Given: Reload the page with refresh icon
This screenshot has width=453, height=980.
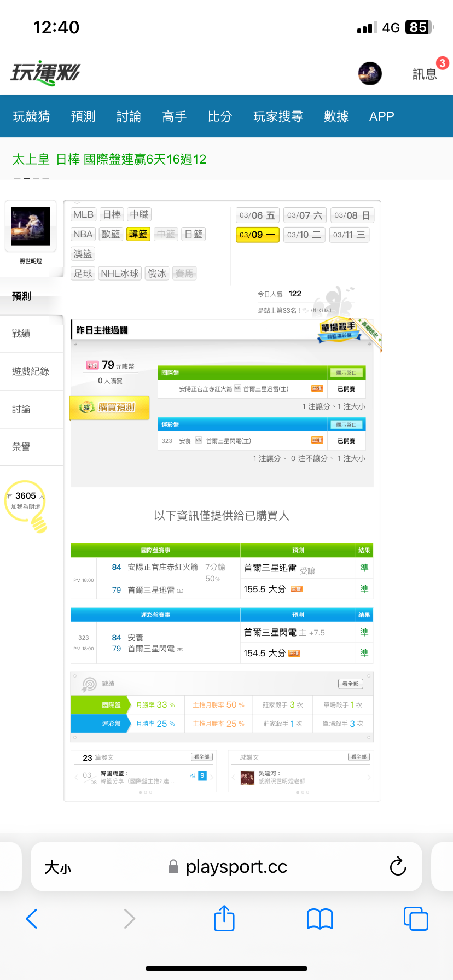Looking at the screenshot, I should coord(398,866).
